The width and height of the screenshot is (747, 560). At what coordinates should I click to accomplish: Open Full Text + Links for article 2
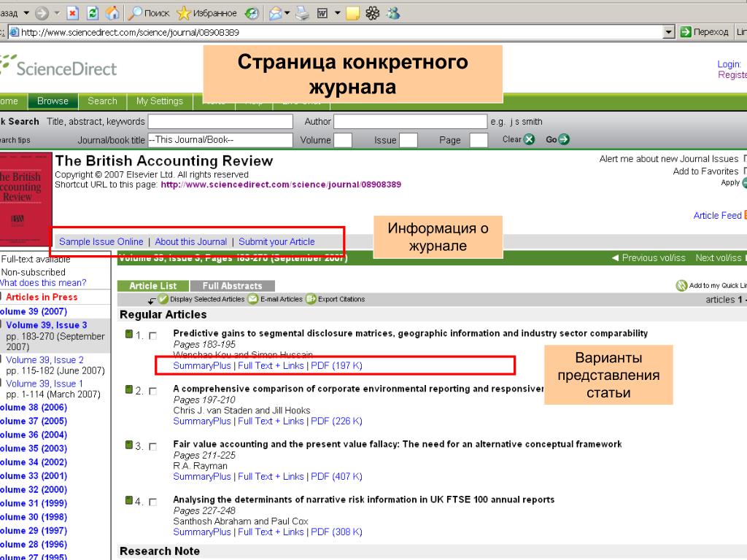271,421
